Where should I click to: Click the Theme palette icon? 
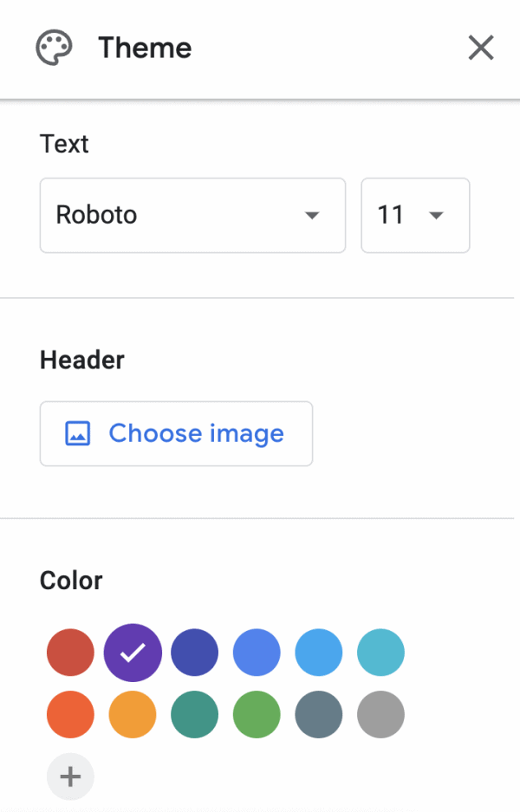click(x=53, y=48)
